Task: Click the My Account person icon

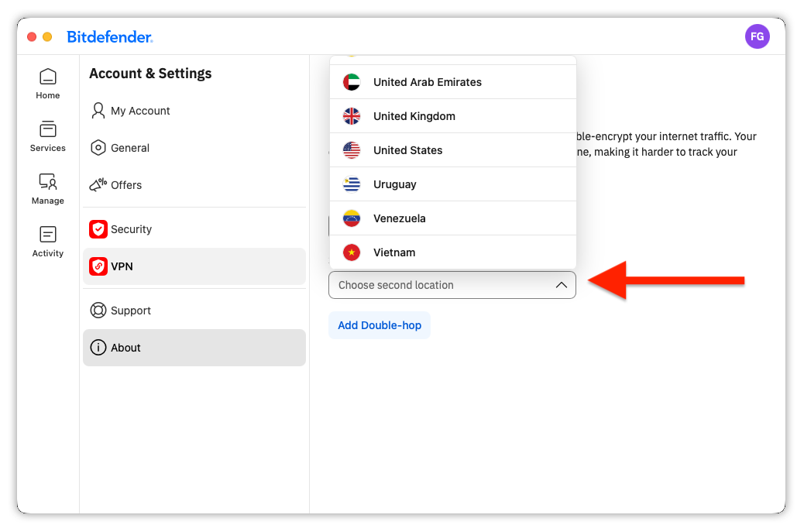Action: (98, 111)
